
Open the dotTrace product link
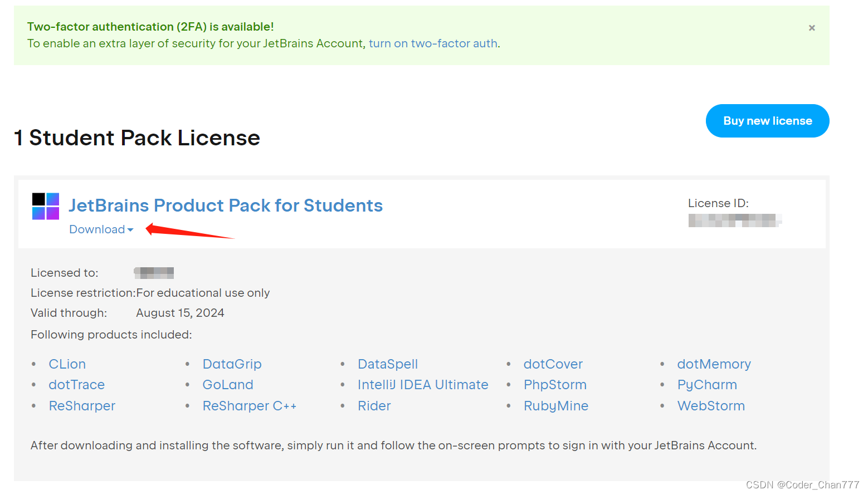[77, 385]
